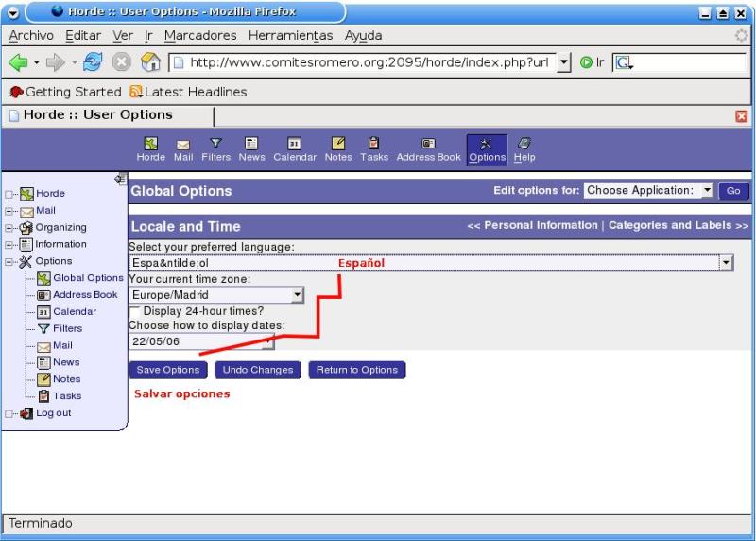Open the Choose Application dropdown
This screenshot has height=541, width=756.
(x=707, y=190)
